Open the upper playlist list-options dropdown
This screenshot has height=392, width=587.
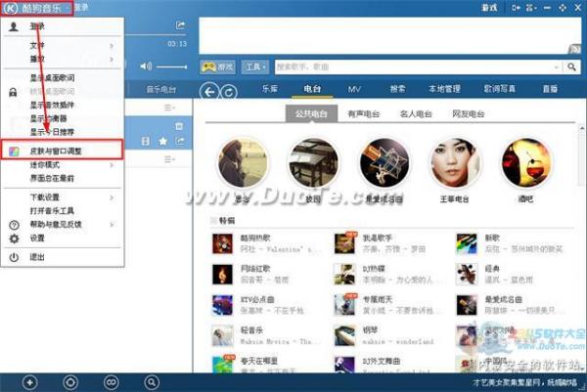(169, 108)
